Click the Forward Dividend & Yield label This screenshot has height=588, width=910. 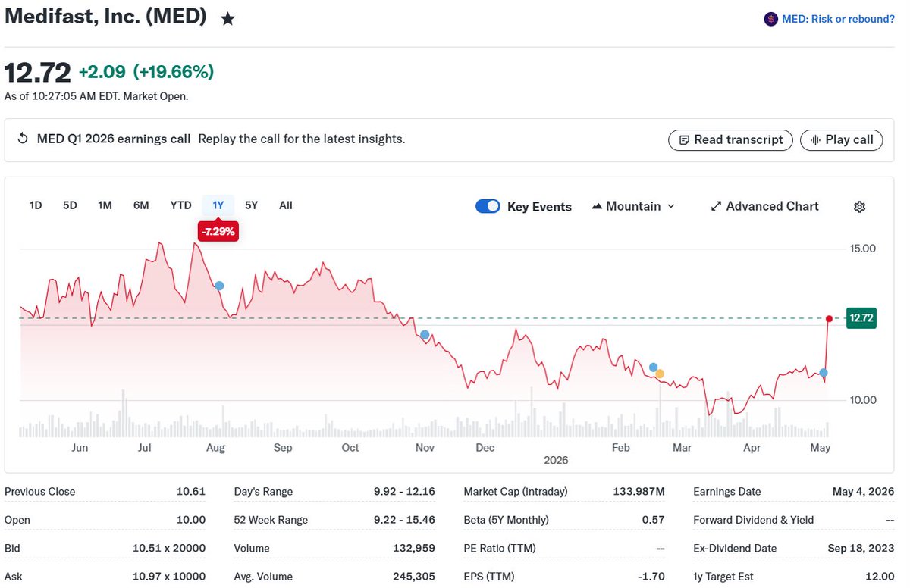[x=754, y=520]
